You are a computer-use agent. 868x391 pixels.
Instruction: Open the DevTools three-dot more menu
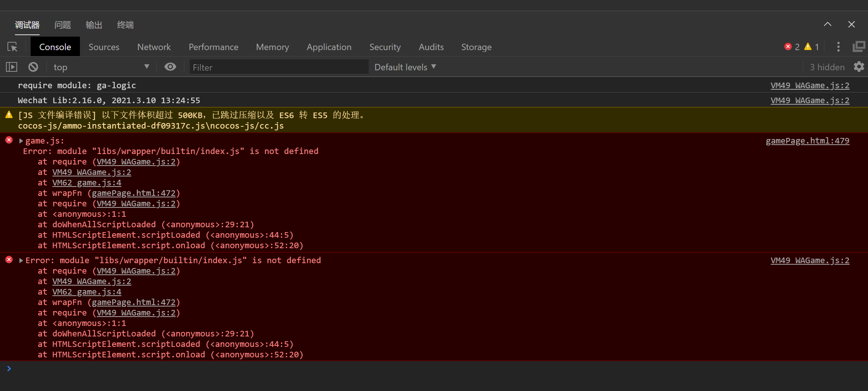[x=838, y=47]
